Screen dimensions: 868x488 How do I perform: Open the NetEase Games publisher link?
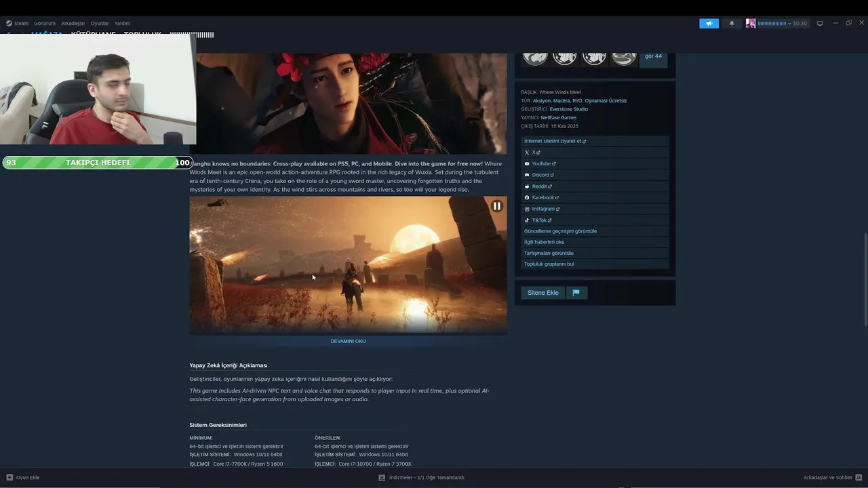559,118
